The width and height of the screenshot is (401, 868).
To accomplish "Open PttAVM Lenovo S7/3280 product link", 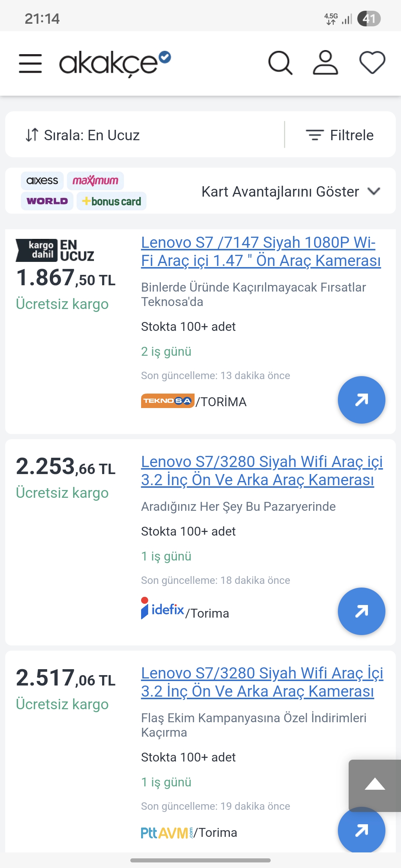I will [261, 682].
